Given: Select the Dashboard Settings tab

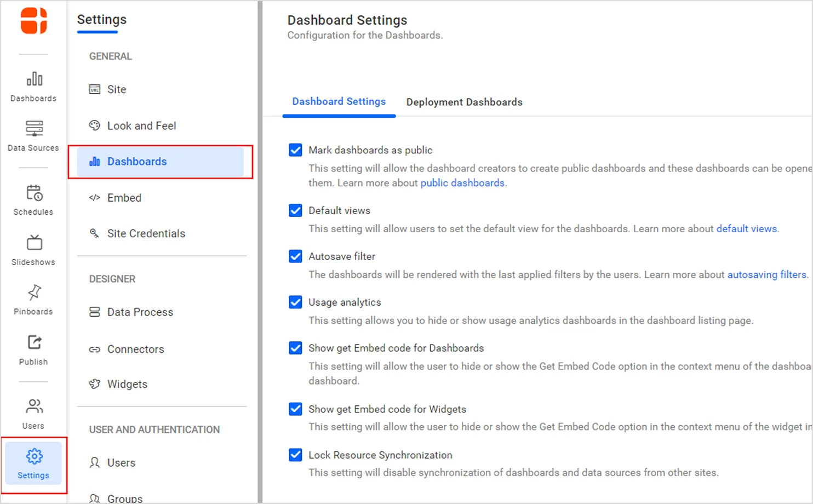Looking at the screenshot, I should click(x=339, y=102).
